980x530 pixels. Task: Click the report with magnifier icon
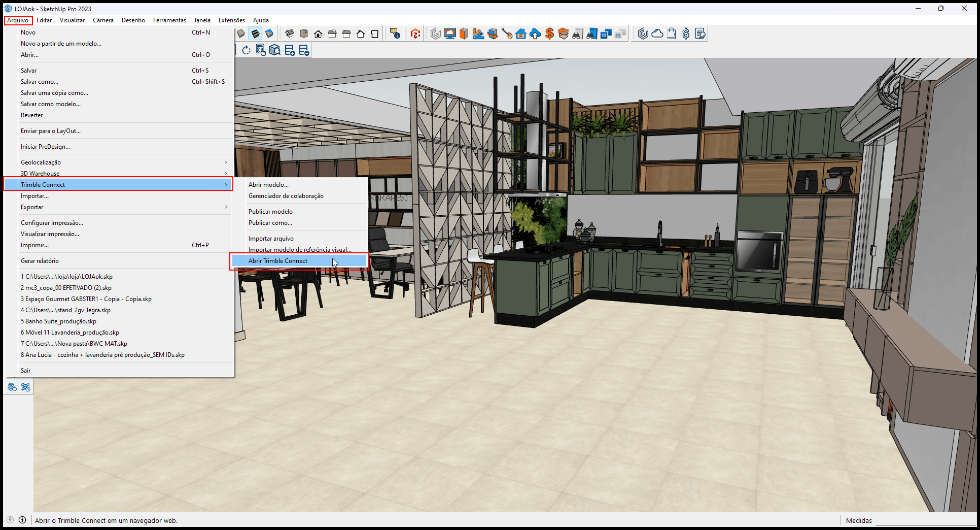pyautogui.click(x=701, y=34)
